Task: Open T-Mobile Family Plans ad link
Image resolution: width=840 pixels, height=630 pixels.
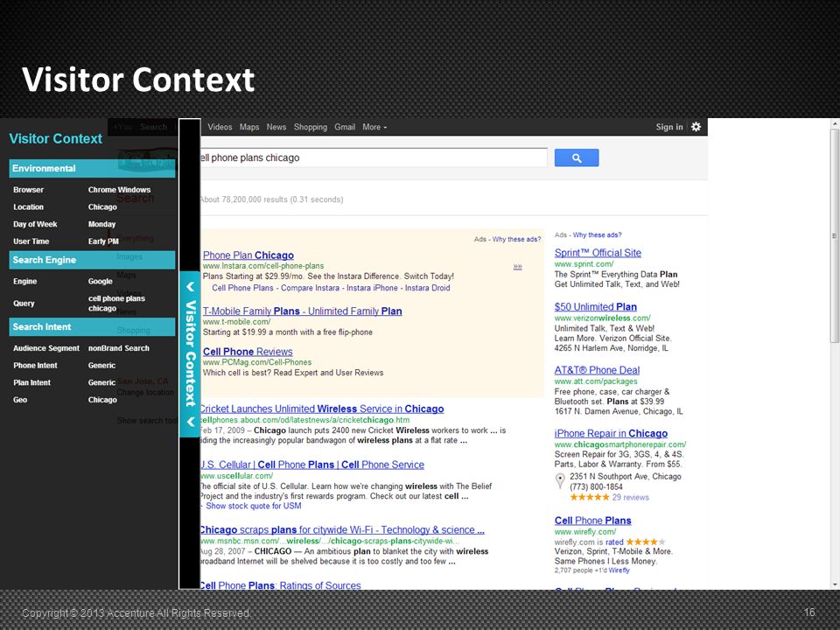Action: coord(302,311)
